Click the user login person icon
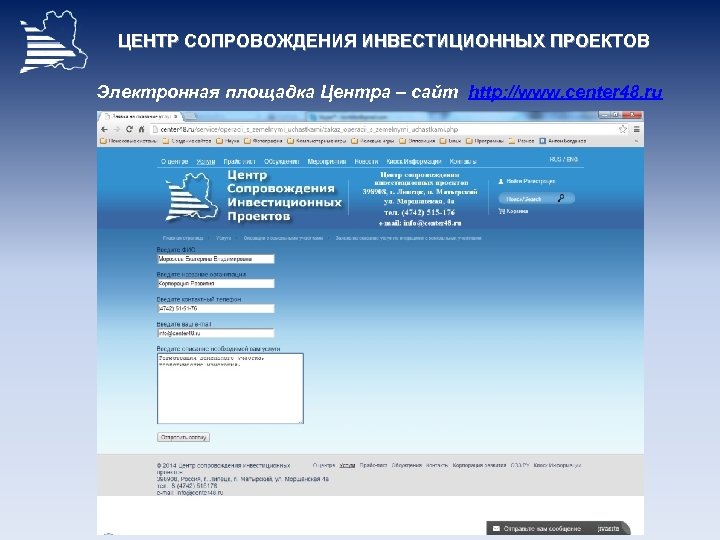Image resolution: width=720 pixels, height=540 pixels. click(501, 181)
